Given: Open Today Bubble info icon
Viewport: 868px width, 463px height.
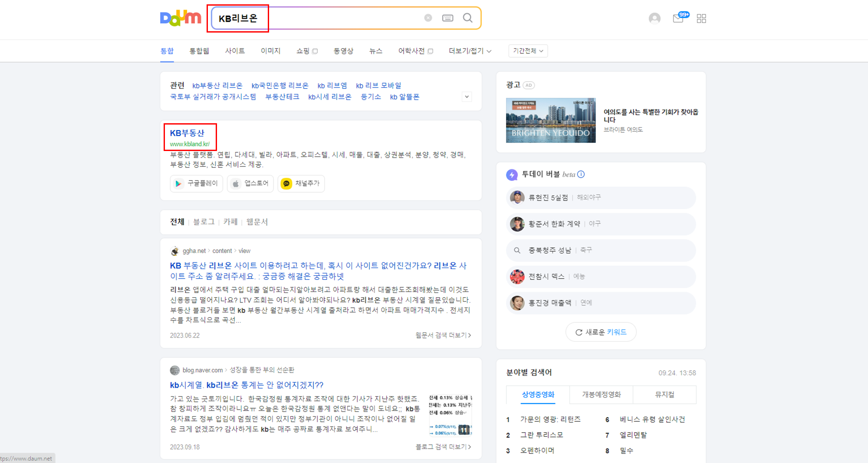Looking at the screenshot, I should click(x=581, y=174).
